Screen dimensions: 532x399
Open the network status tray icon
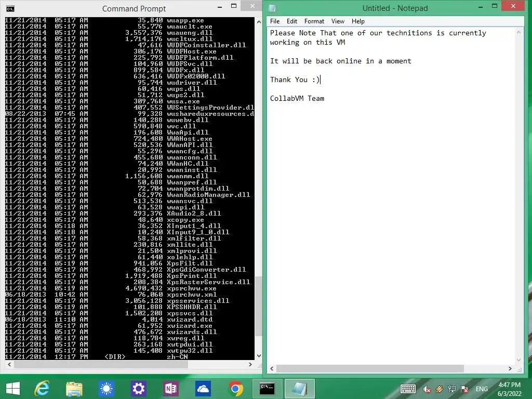click(451, 389)
